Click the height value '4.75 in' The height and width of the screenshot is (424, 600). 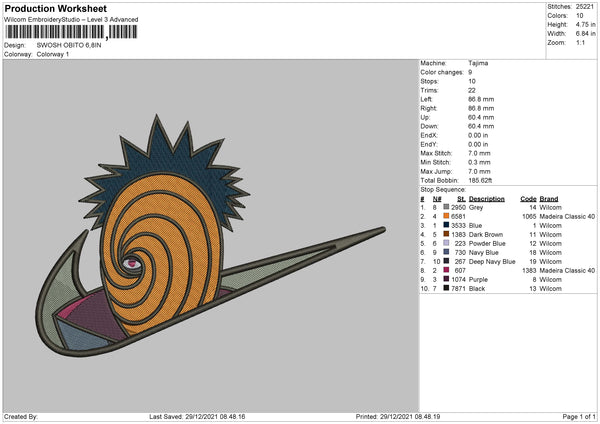[585, 24]
